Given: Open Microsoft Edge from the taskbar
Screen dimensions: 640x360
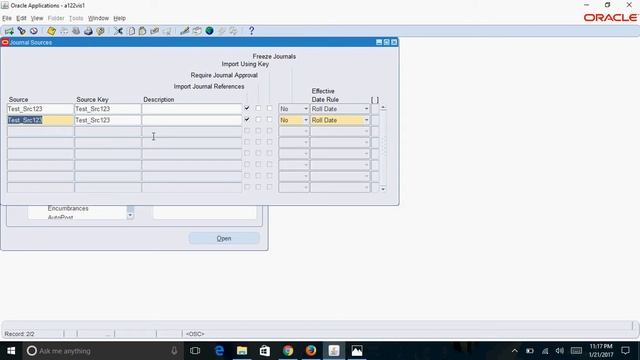Looking at the screenshot, I should point(219,351).
